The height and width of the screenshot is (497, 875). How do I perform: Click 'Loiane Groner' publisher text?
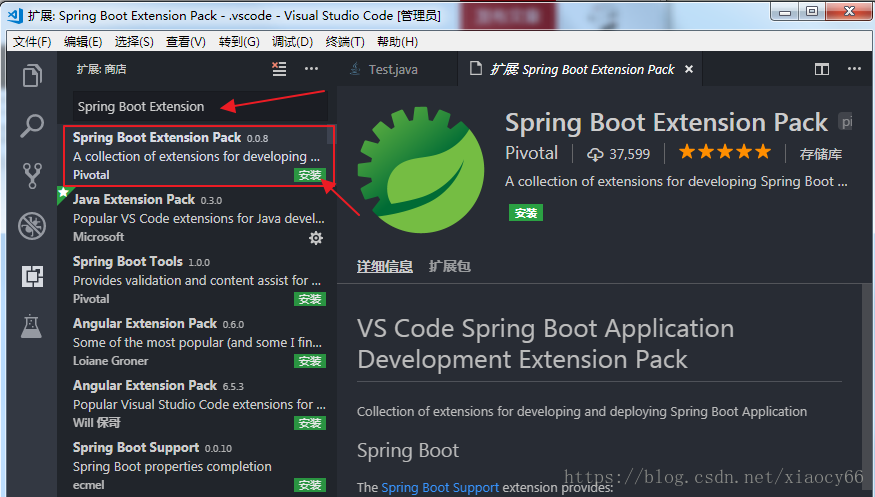pyautogui.click(x=110, y=361)
